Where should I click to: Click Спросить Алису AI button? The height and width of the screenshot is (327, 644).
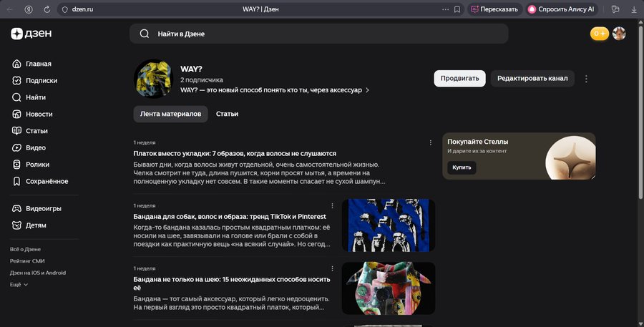click(x=561, y=9)
